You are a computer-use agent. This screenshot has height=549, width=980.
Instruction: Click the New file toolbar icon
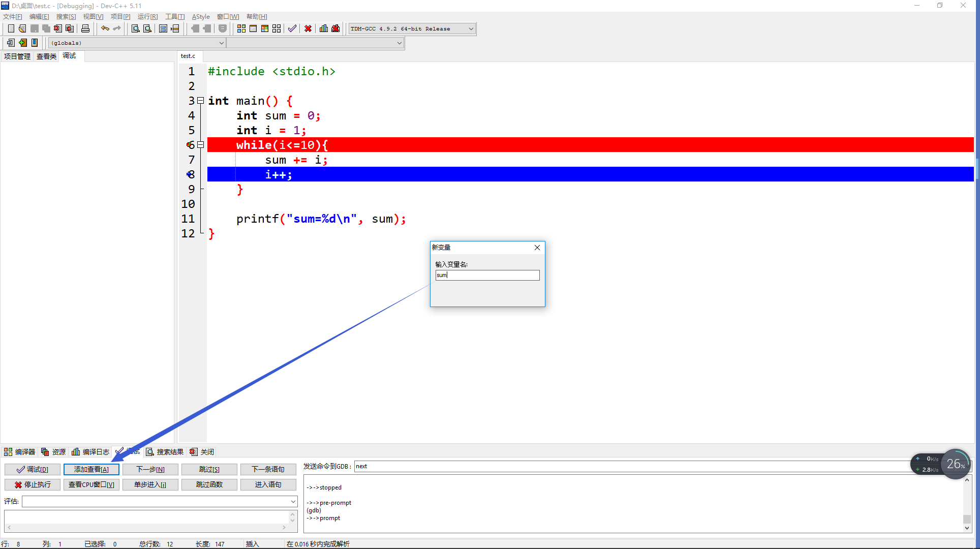click(x=11, y=28)
